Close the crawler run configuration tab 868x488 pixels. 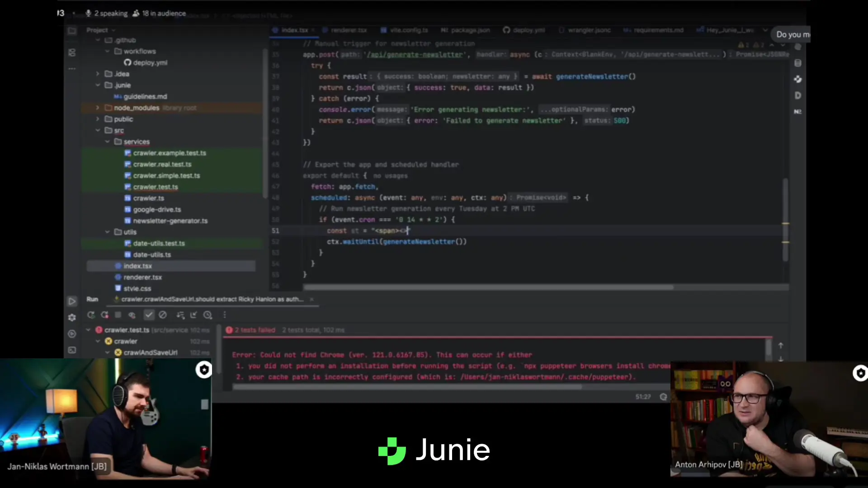point(311,299)
